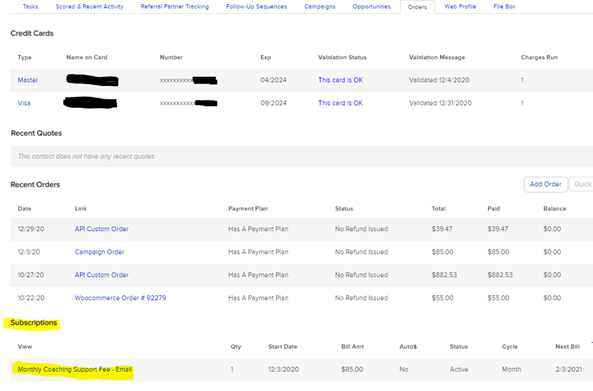Viewport: 593px width, 391px height.
Task: Open the Master credit card link
Action: pos(28,80)
